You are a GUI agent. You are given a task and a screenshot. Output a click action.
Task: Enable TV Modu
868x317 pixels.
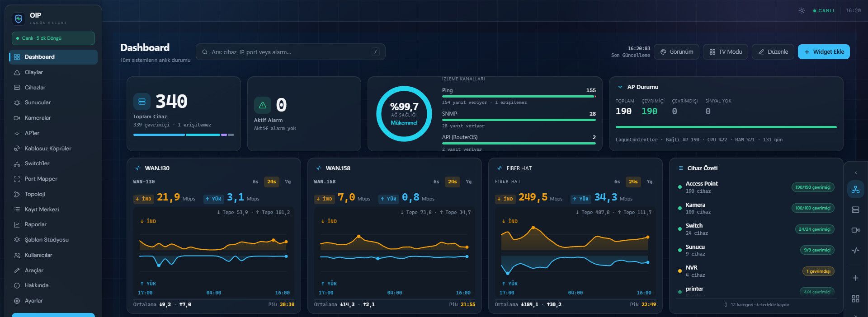pyautogui.click(x=726, y=52)
